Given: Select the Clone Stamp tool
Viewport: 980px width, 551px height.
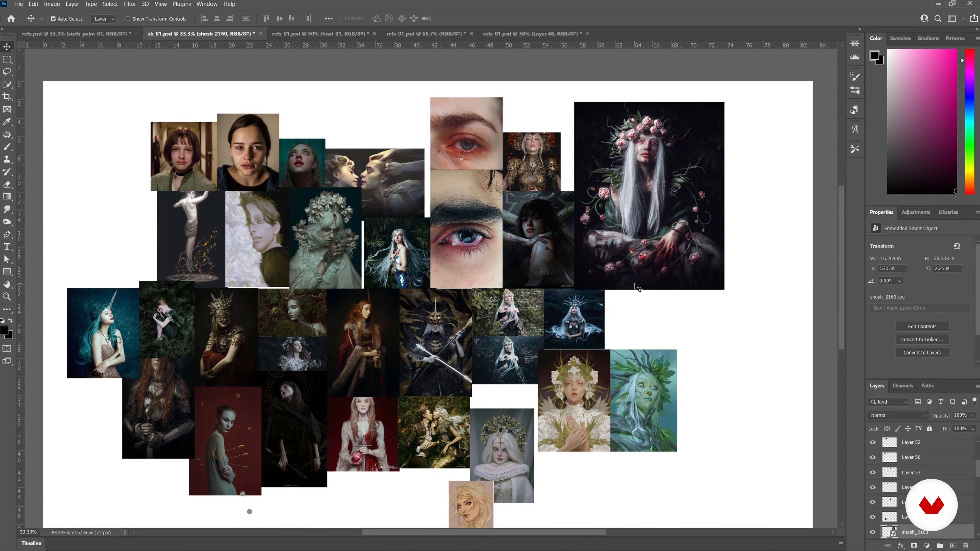Looking at the screenshot, I should click(7, 159).
